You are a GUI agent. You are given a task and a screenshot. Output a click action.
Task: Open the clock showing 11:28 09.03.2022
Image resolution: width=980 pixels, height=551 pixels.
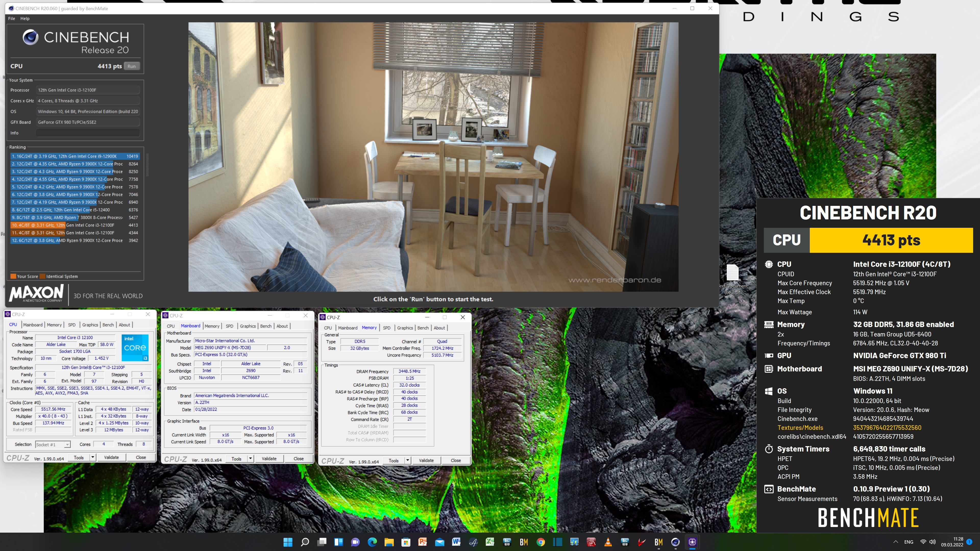(x=952, y=542)
